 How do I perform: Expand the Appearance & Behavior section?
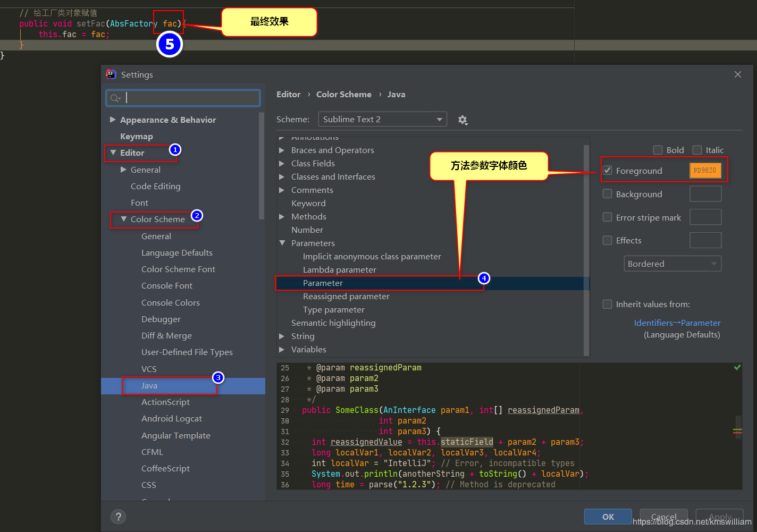pos(113,120)
